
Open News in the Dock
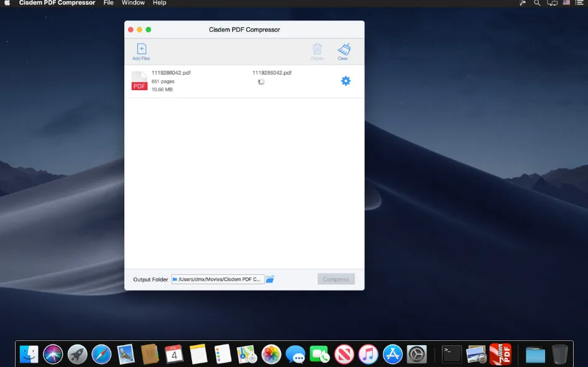(x=344, y=354)
